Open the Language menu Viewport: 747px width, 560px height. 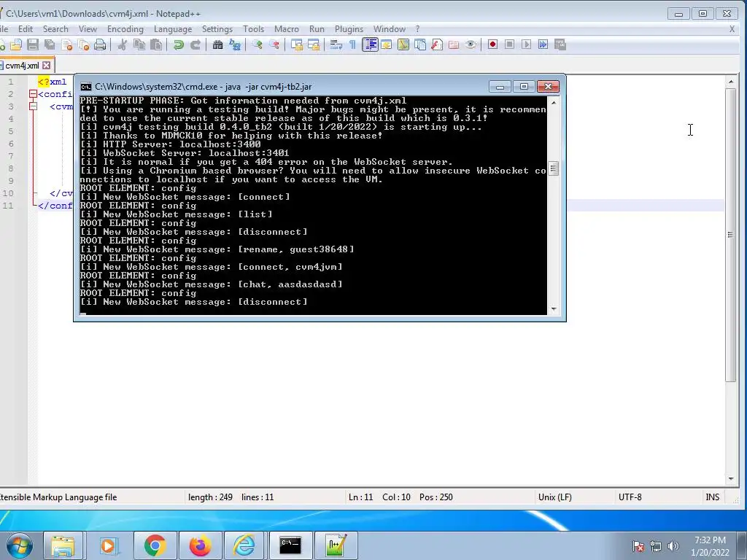[173, 29]
